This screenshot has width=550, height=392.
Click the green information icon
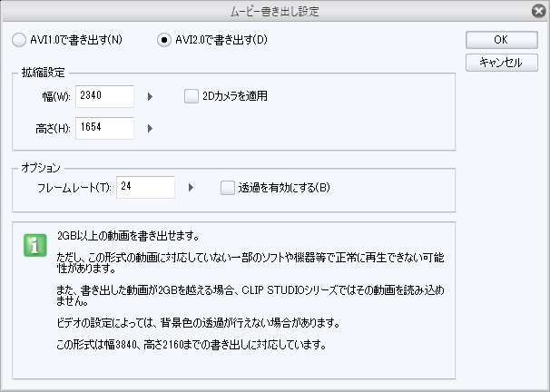tap(35, 243)
